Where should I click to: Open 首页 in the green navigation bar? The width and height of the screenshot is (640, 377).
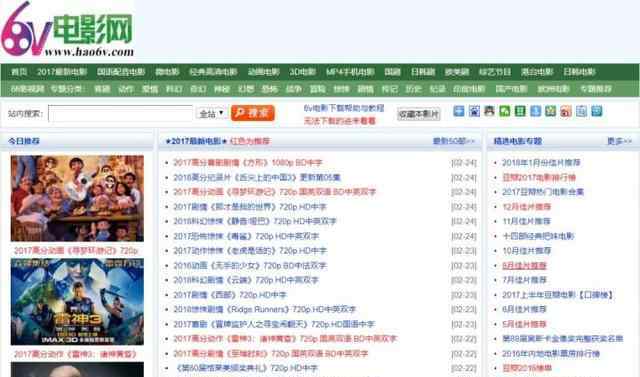point(19,72)
